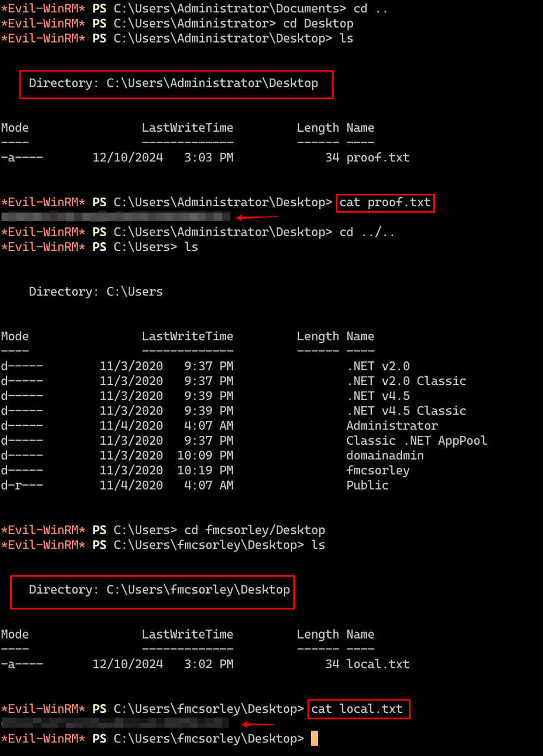
Task: Select the 'Classic .NET AppPool' folder entry
Action: (416, 441)
